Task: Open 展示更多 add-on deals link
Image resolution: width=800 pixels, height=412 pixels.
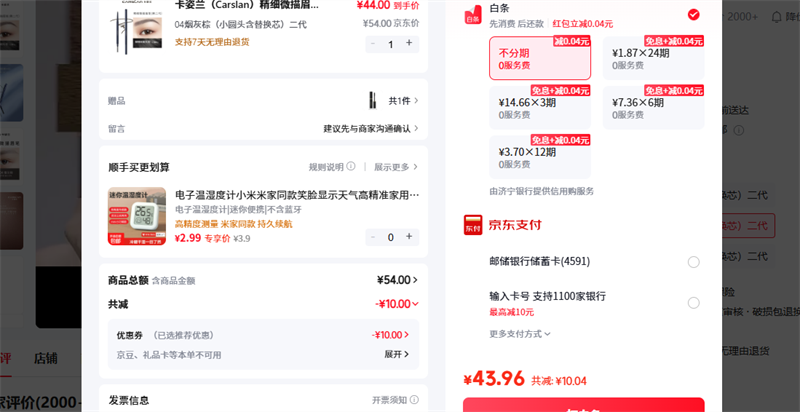Action: [396, 167]
